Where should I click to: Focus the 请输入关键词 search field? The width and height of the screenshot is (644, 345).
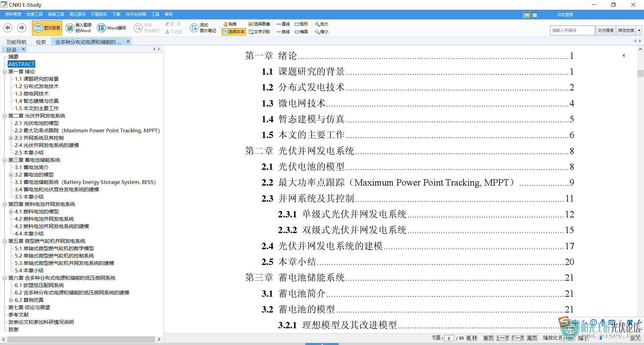click(x=573, y=30)
